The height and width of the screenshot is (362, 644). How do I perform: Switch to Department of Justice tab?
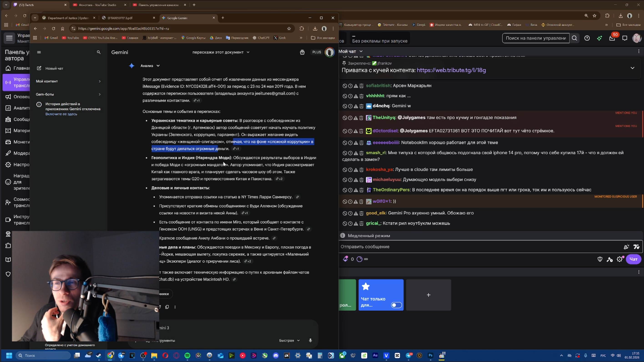68,18
